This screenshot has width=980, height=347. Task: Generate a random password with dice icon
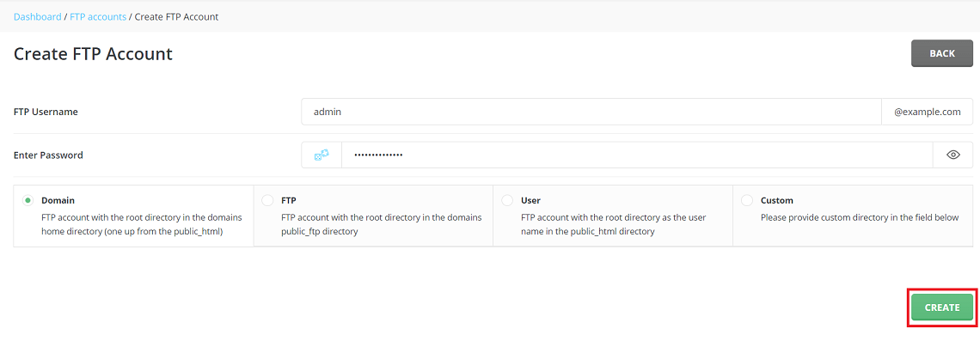coord(322,155)
